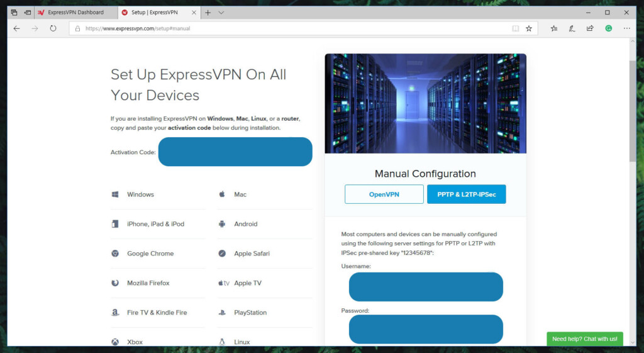
Task: Click the Android robot icon
Action: point(222,224)
